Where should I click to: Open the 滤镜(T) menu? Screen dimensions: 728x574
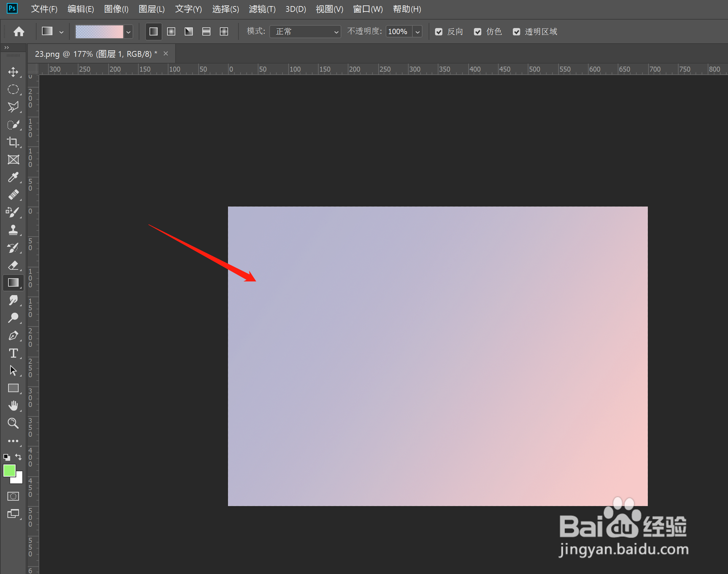262,9
